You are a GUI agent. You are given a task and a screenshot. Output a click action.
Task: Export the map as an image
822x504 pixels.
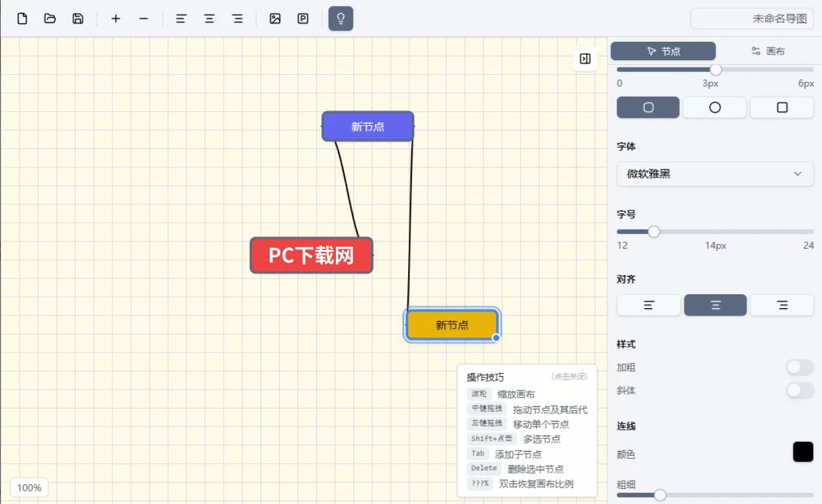coord(275,19)
